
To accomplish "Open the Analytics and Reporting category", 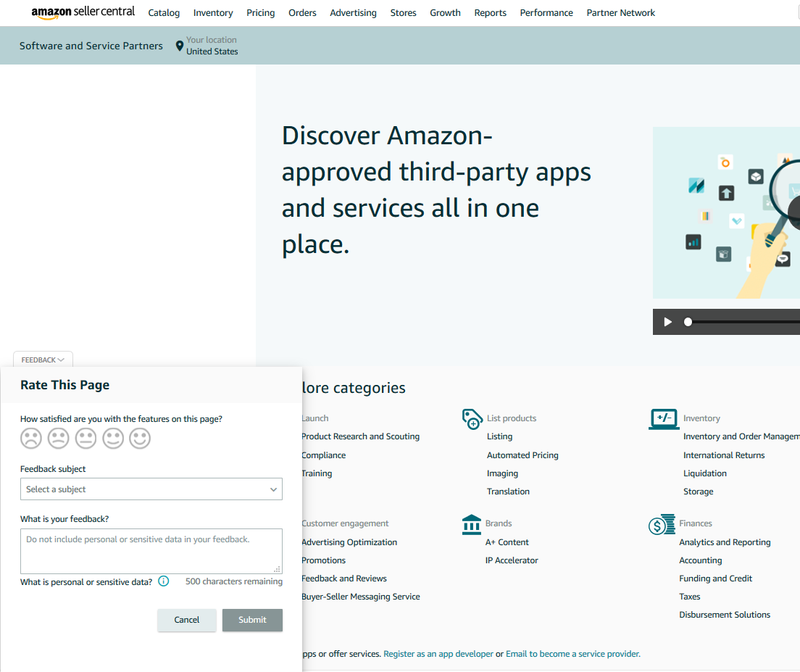I will pos(725,542).
